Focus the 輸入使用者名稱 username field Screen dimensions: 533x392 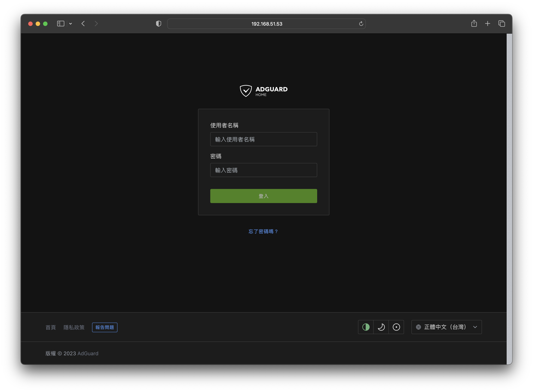(263, 139)
